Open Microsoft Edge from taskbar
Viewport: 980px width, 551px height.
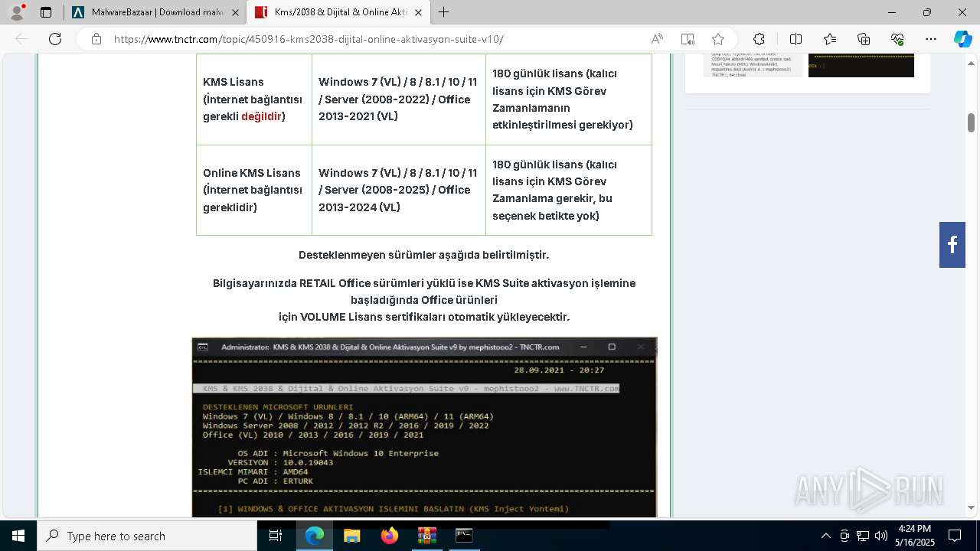point(315,536)
